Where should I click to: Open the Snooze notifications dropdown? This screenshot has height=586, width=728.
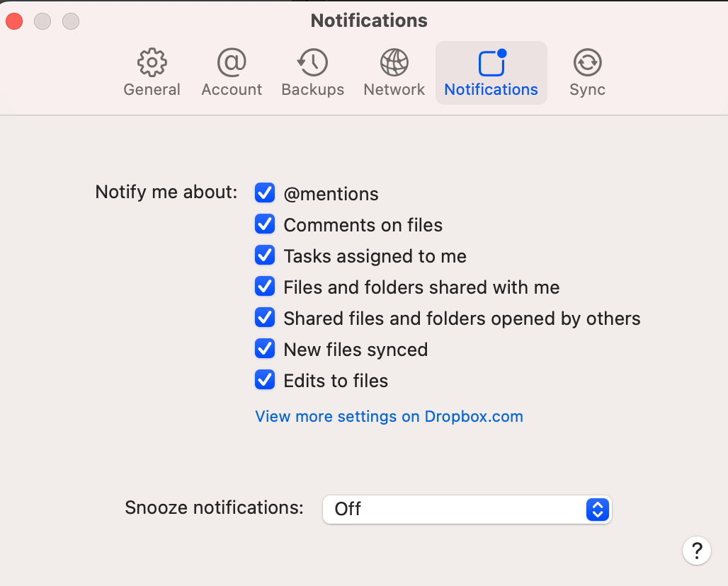(x=467, y=510)
